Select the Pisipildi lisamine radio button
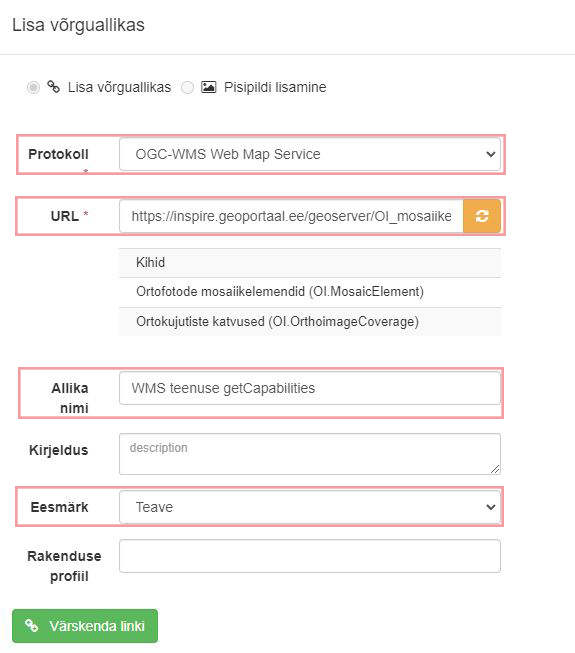Screen dimensions: 575x653 click(187, 87)
